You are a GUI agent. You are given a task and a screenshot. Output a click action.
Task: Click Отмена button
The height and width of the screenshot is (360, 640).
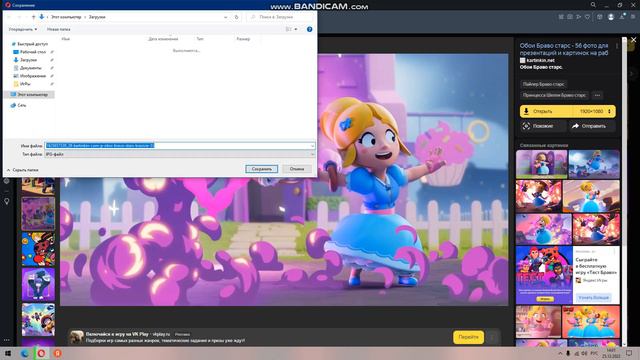click(297, 169)
